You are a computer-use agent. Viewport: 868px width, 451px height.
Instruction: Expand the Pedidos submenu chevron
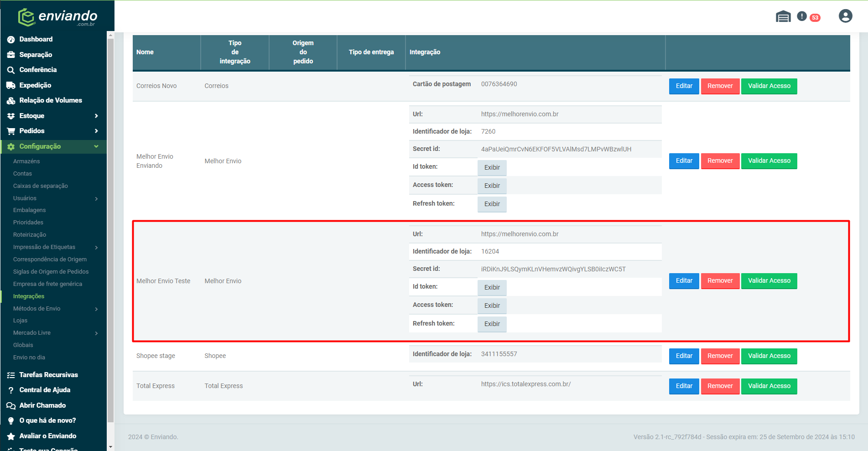96,131
